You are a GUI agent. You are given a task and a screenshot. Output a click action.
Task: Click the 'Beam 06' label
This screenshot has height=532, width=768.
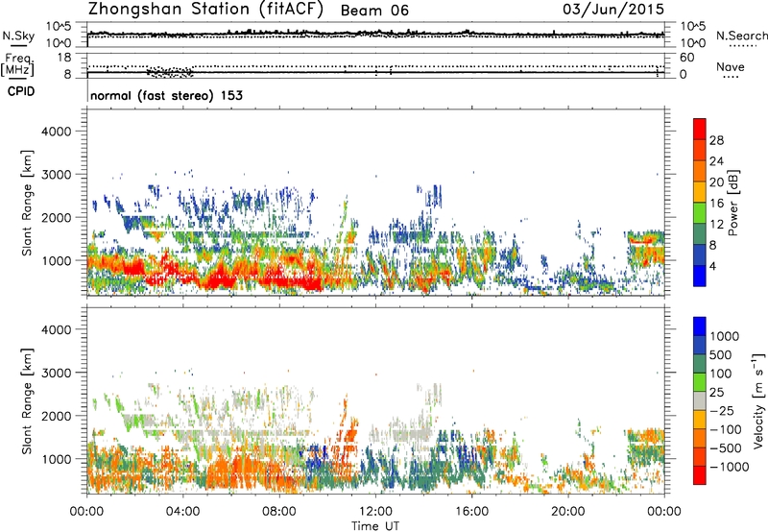[x=374, y=11]
